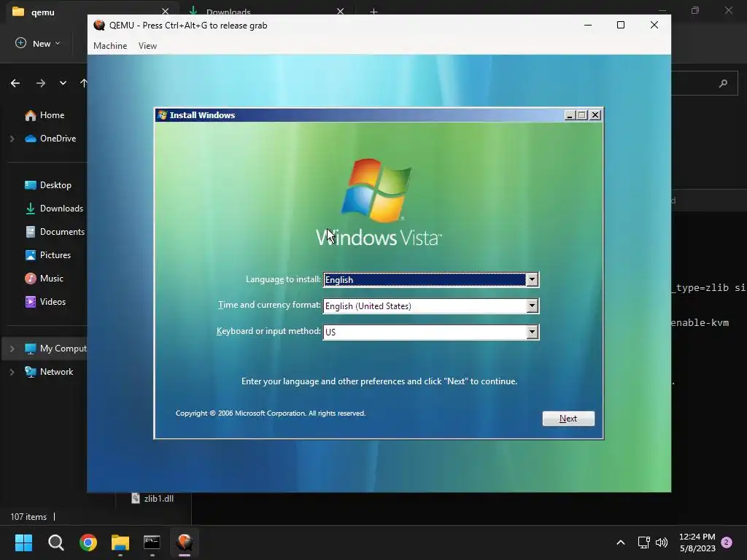
Task: Maximize the QEMU window
Action: pyautogui.click(x=621, y=25)
